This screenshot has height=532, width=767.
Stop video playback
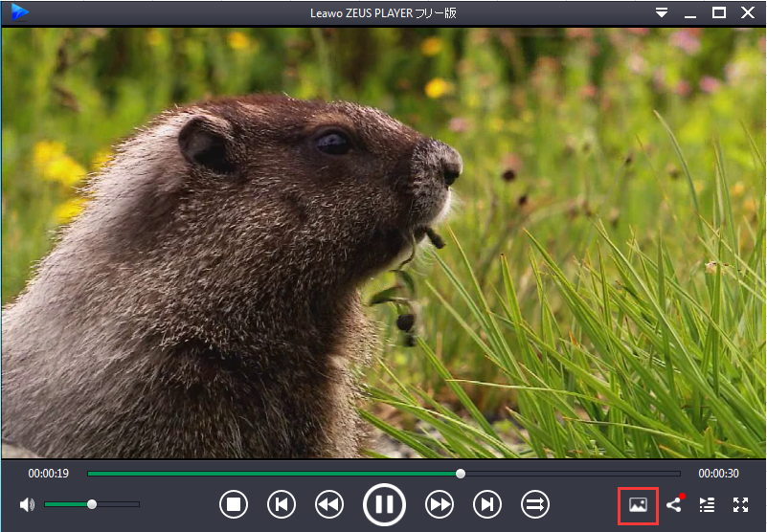pos(234,504)
